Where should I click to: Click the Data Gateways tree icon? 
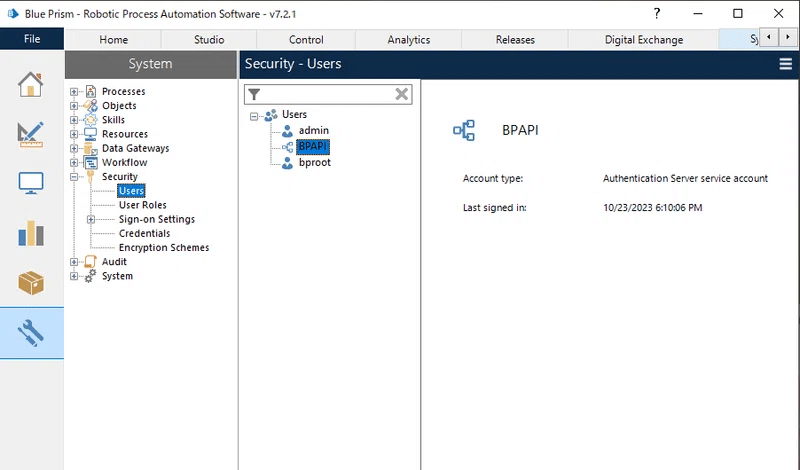[91, 148]
